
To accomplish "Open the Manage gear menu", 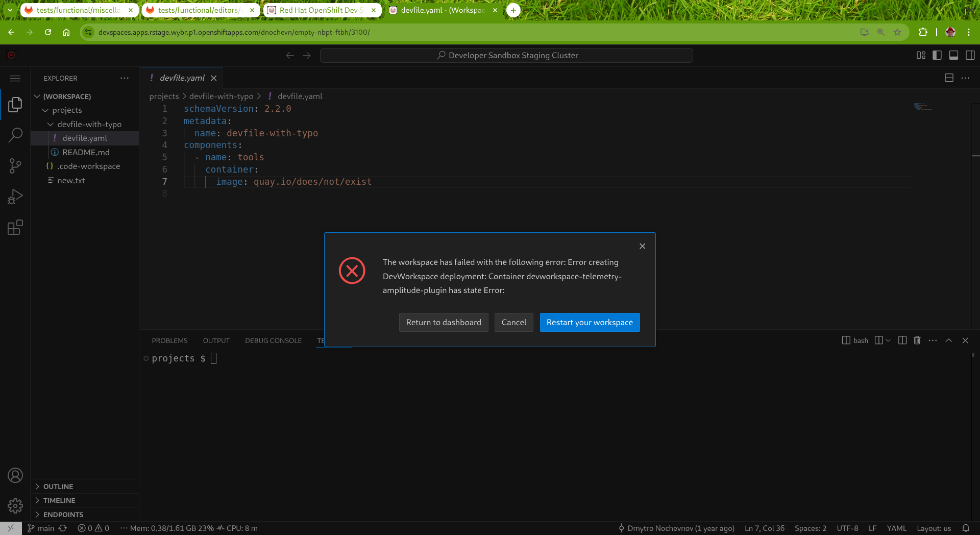I will (15, 506).
